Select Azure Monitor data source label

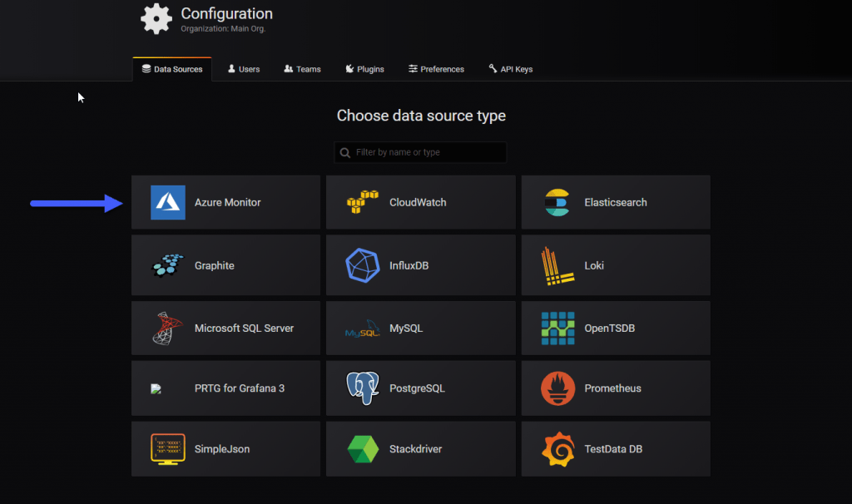[x=228, y=203]
